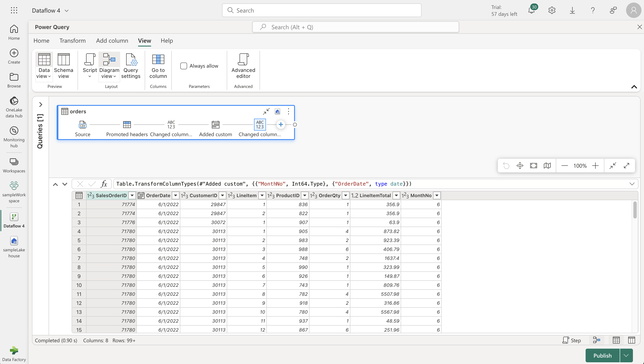Image resolution: width=644 pixels, height=364 pixels.
Task: Expand the formula bar
Action: 632,184
